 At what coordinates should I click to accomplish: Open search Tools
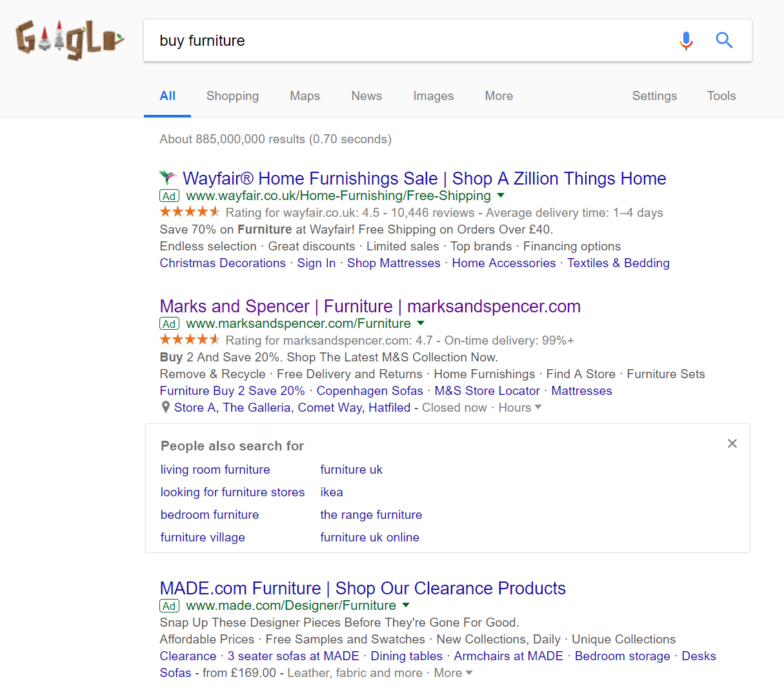pos(721,96)
